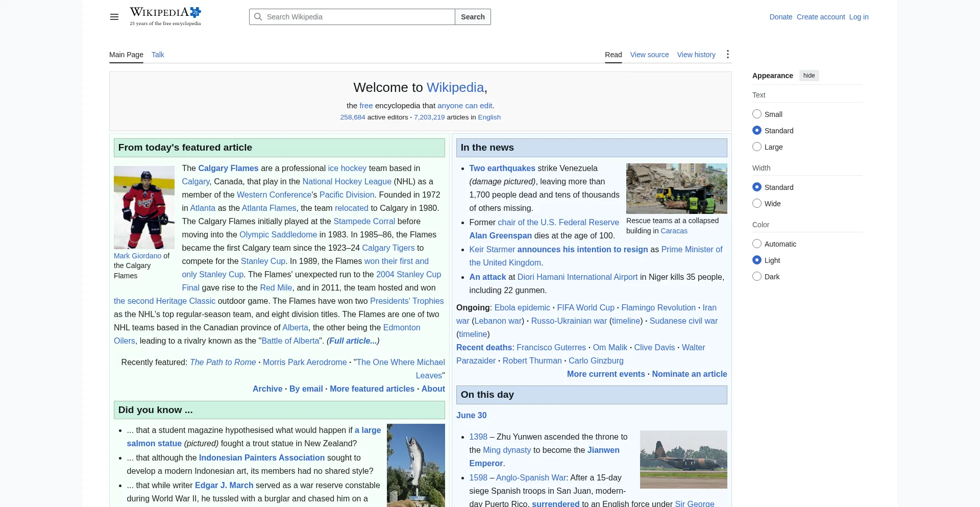The width and height of the screenshot is (980, 507).
Task: Open the View source tab
Action: [649, 55]
